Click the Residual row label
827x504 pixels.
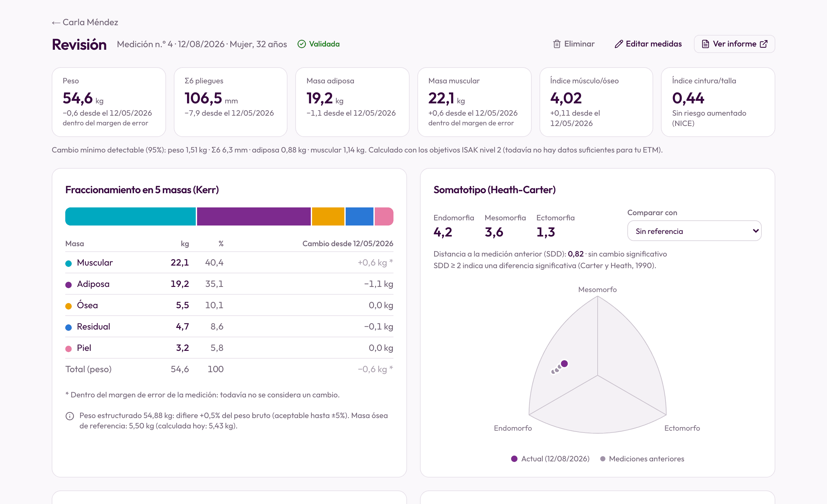93,327
